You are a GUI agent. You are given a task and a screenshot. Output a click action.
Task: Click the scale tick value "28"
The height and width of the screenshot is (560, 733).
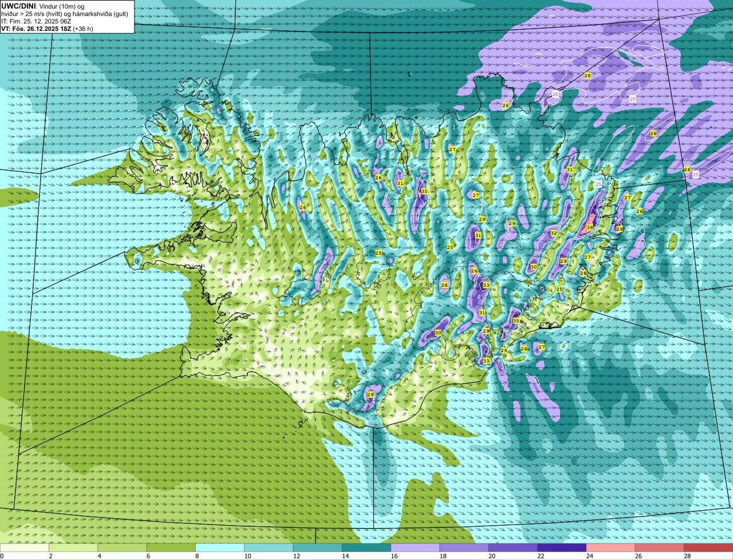click(687, 556)
